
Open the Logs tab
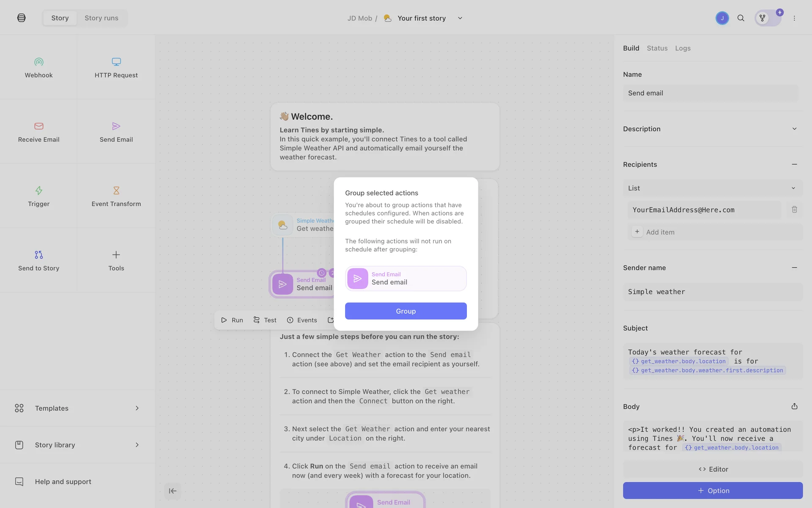[683, 48]
